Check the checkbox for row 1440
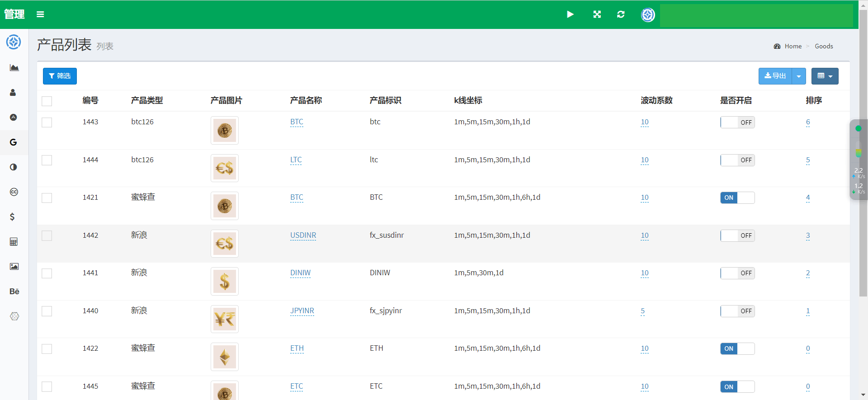868x400 pixels. tap(47, 311)
